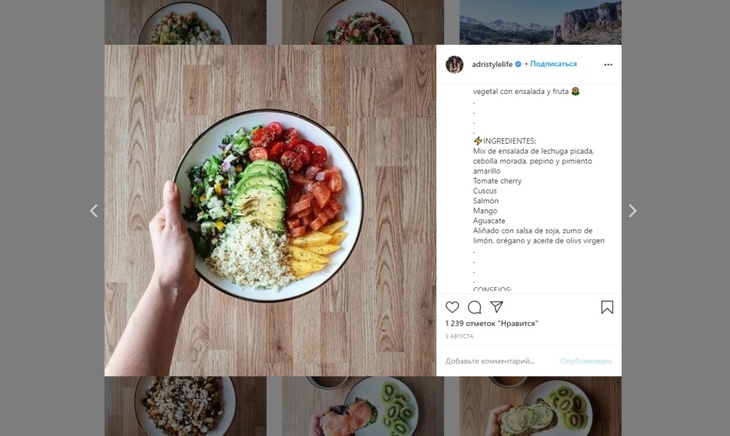Click the salad bowl post photo
Image resolution: width=730 pixels, height=436 pixels.
point(270,210)
